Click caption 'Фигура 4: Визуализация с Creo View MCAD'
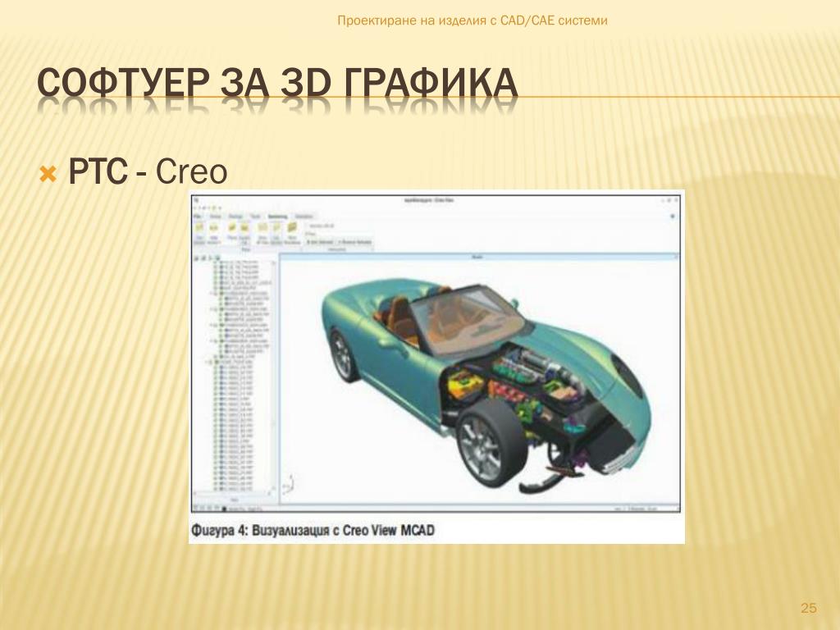This screenshot has width=840, height=630. [313, 531]
